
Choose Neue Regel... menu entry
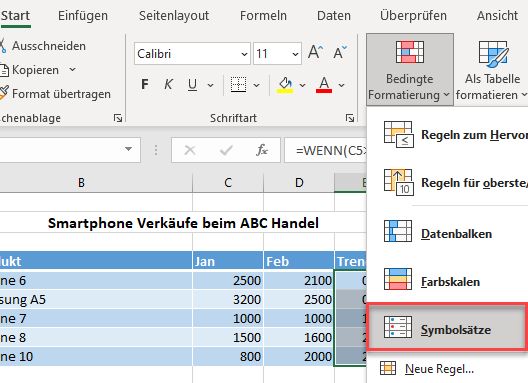[448, 369]
